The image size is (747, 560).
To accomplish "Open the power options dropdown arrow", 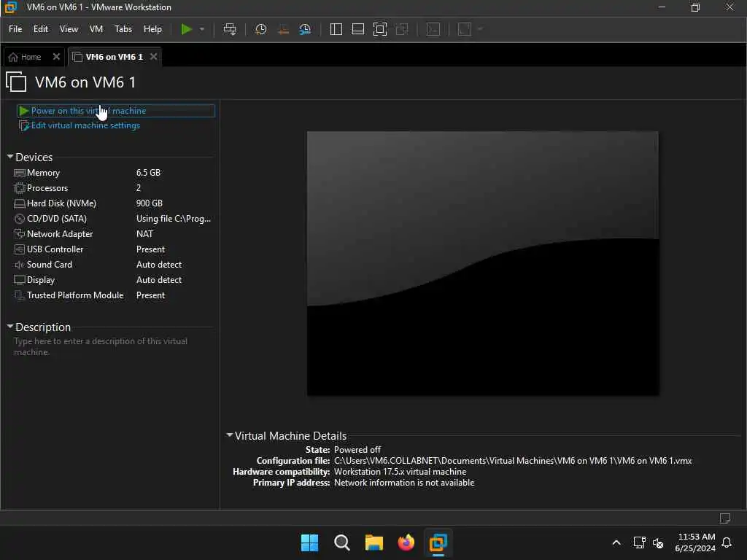I will [202, 29].
